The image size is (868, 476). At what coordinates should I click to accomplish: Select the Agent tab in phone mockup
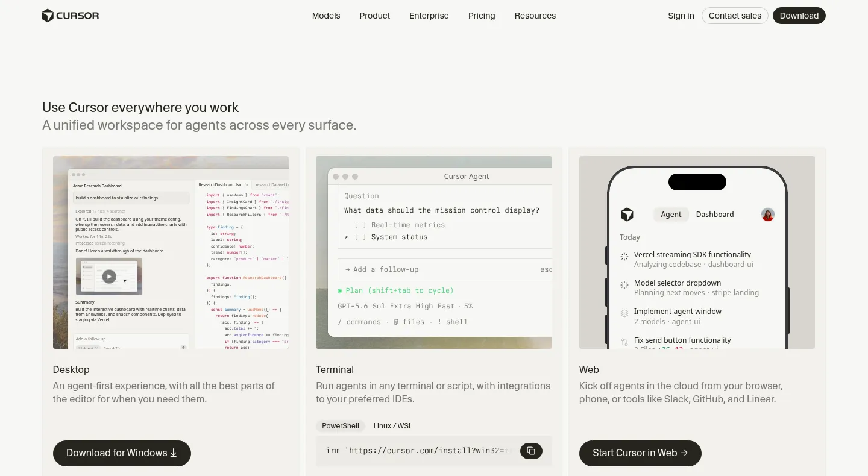[x=671, y=215]
